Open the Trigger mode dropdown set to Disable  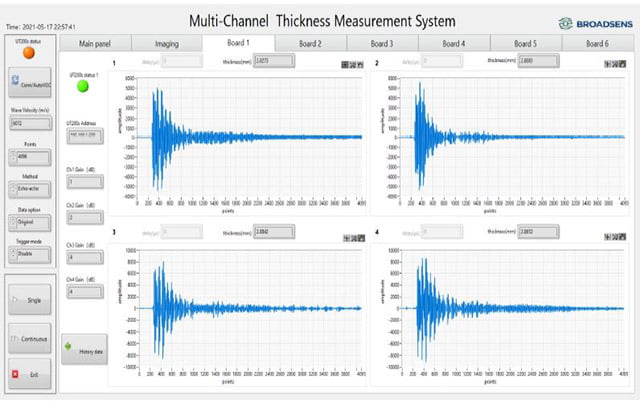coord(27,253)
